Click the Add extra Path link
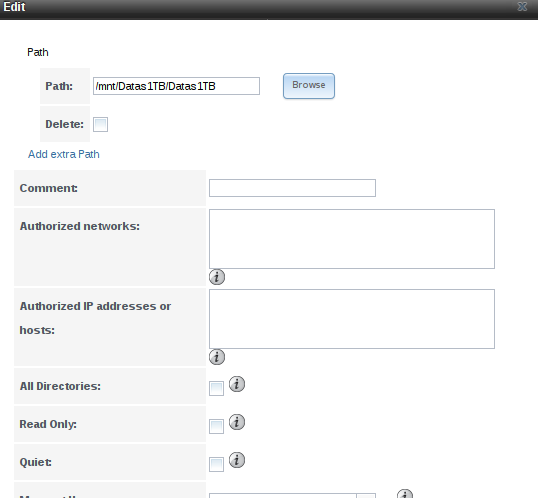The width and height of the screenshot is (538, 498). 64,154
